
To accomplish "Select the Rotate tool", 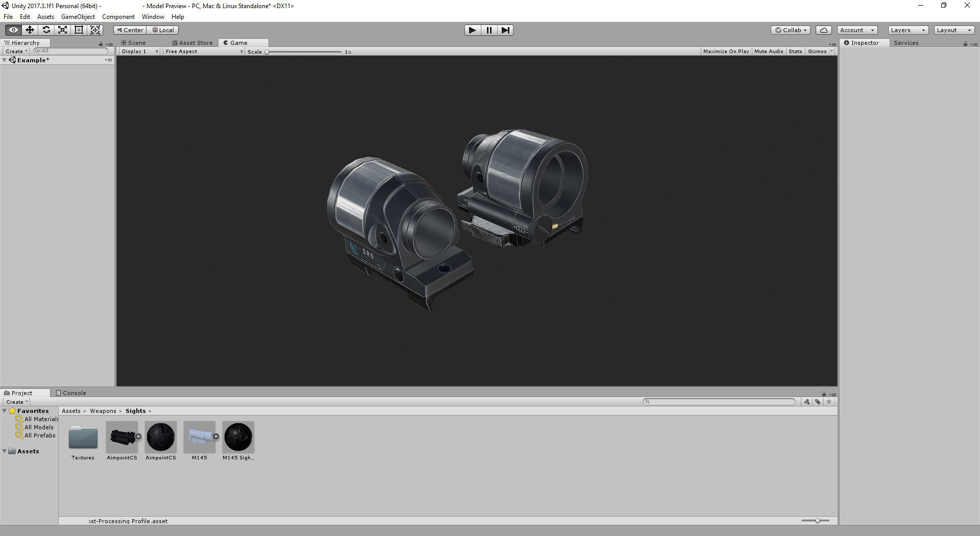I will coord(46,30).
